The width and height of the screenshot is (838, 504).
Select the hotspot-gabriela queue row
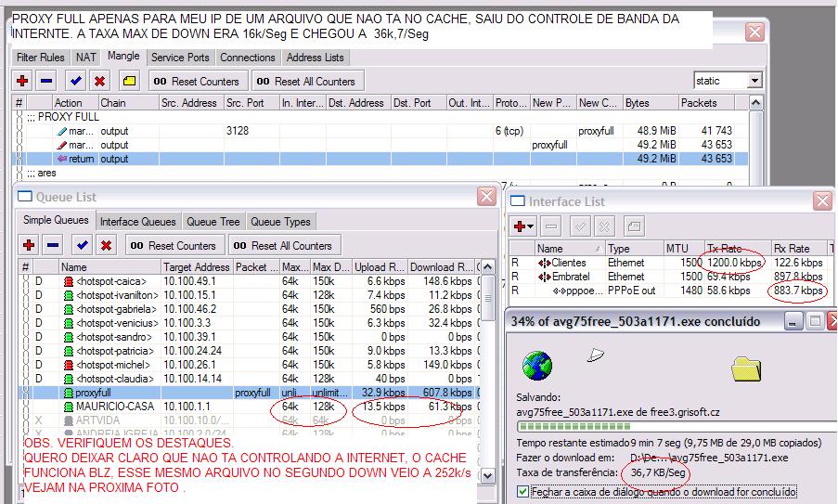pos(249,309)
